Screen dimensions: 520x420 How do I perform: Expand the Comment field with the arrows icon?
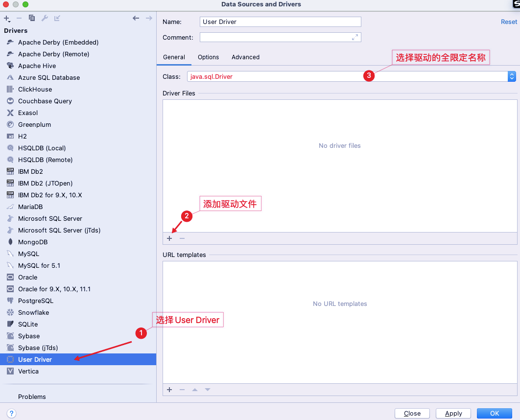(355, 38)
